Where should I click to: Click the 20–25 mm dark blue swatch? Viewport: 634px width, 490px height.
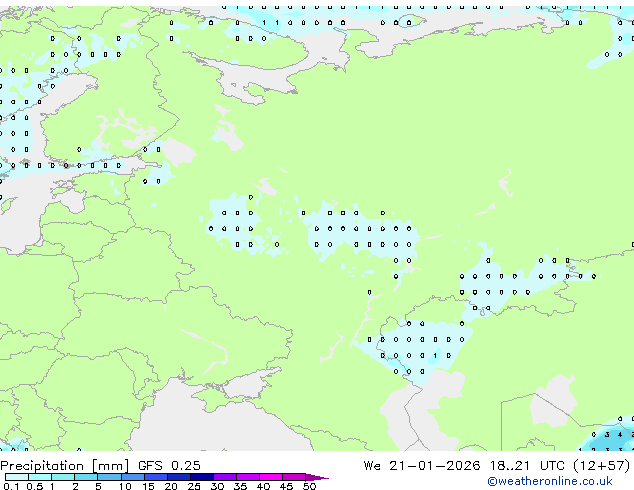178,477
